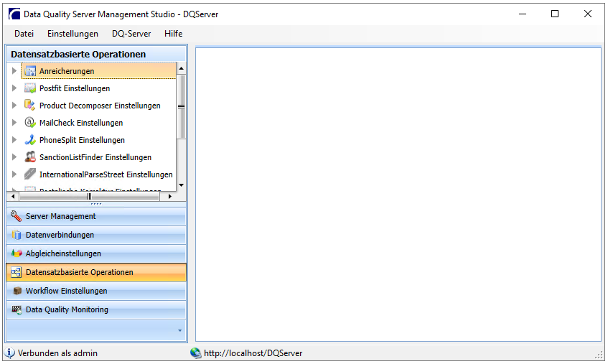Click the info icon in status bar
608x364 pixels.
(9, 353)
